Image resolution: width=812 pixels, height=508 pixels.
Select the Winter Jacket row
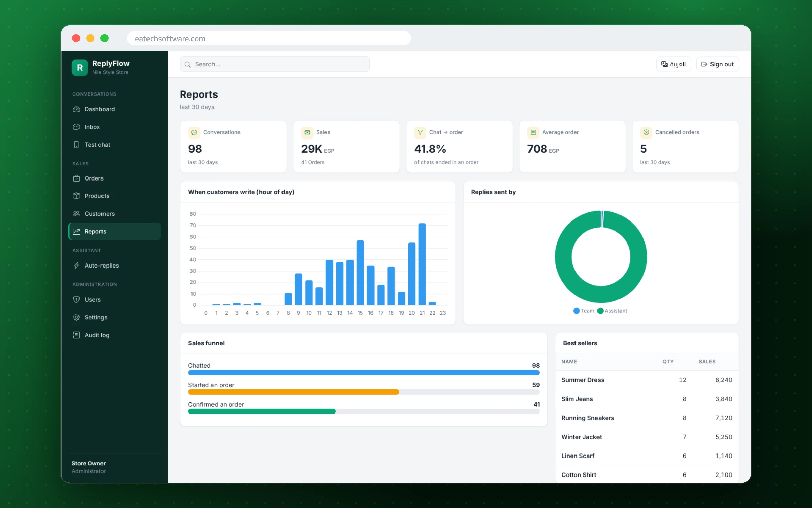coord(647,437)
